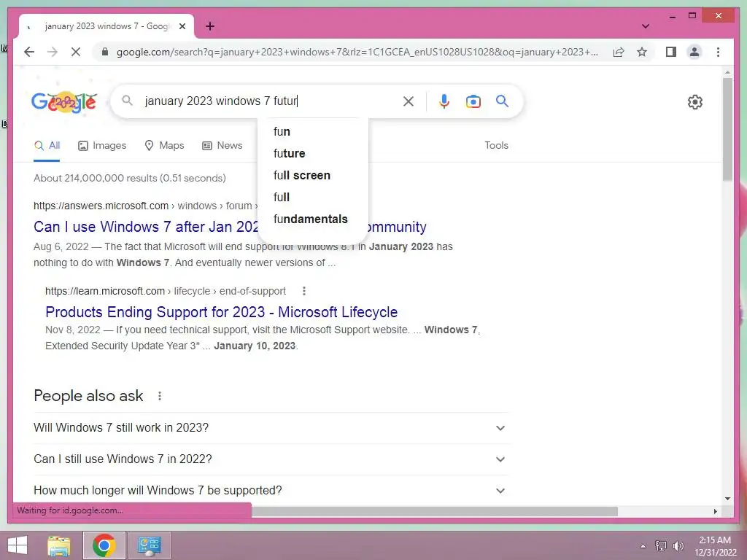This screenshot has width=747, height=560.
Task: Click the address bar URL
Action: (x=357, y=52)
